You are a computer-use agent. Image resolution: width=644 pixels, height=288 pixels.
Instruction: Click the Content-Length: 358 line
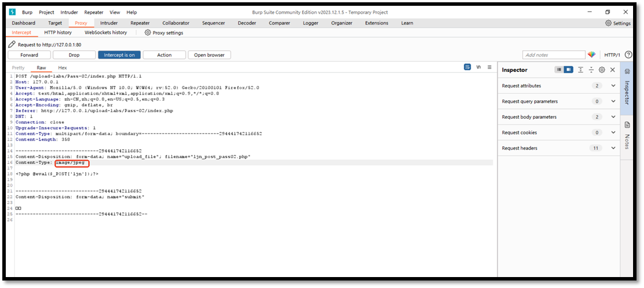pyautogui.click(x=43, y=140)
